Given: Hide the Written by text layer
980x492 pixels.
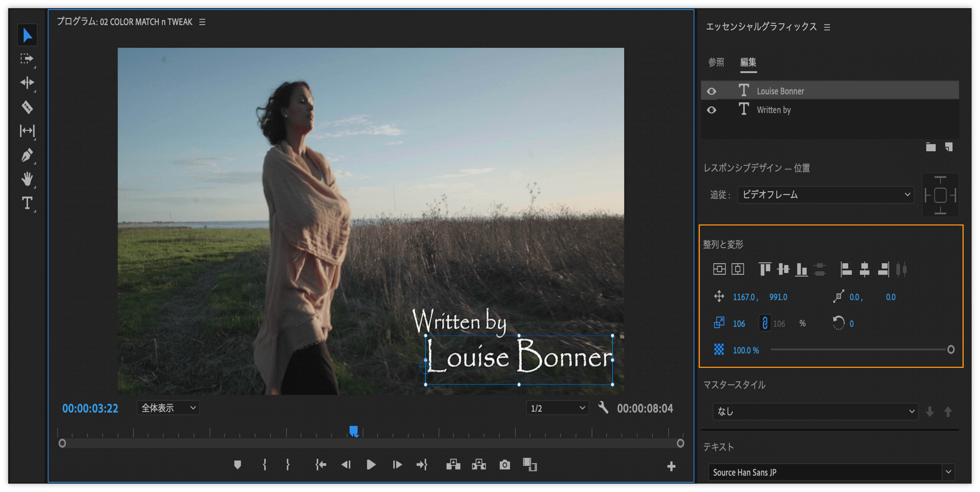Looking at the screenshot, I should (711, 110).
